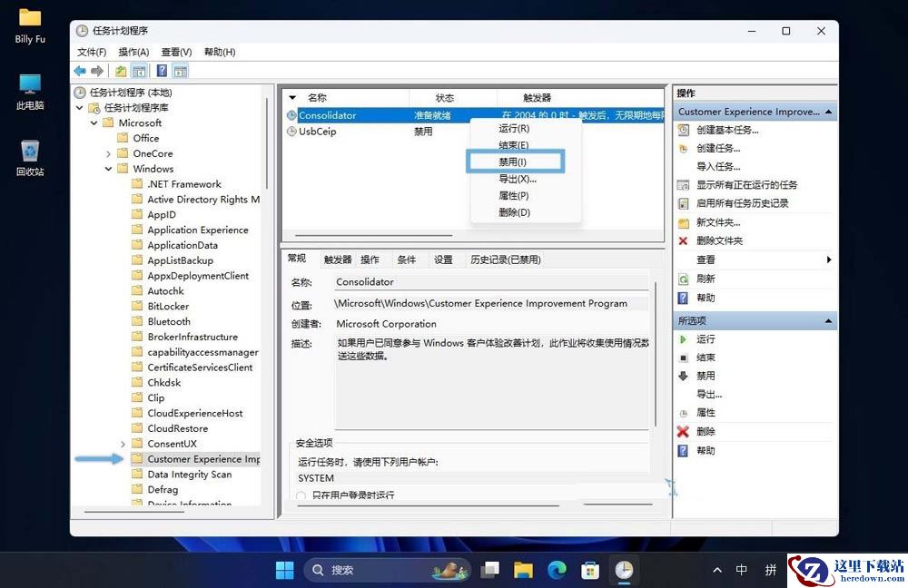Click the red X 删除文件夹 icon
The width and height of the screenshot is (908, 588).
pyautogui.click(x=684, y=240)
